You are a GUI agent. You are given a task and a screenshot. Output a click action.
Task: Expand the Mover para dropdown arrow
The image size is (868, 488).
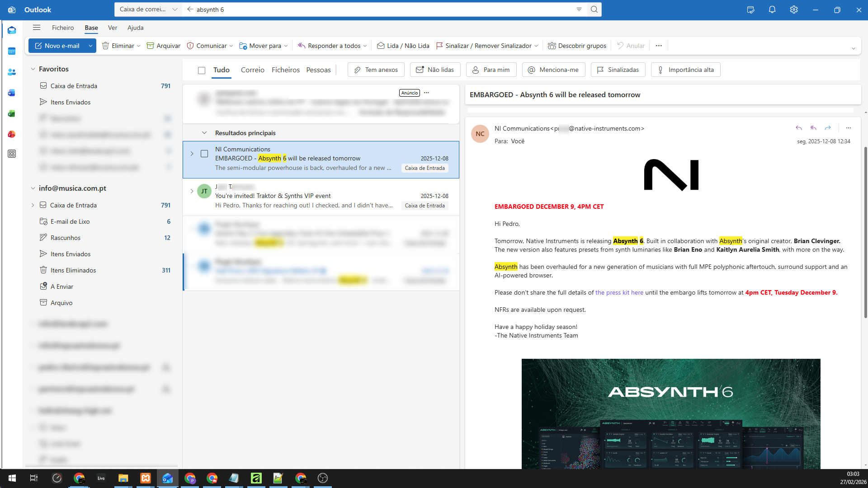click(x=286, y=46)
